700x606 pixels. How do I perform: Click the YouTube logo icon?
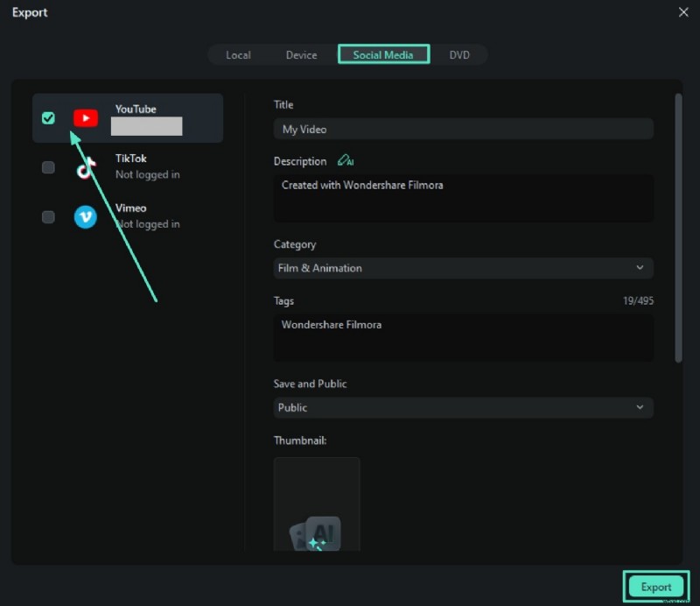(85, 117)
